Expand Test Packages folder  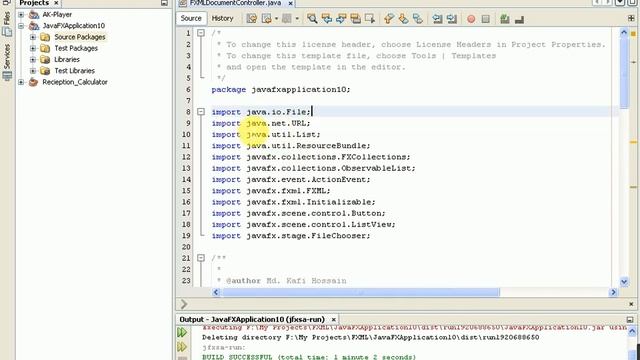[x=33, y=48]
